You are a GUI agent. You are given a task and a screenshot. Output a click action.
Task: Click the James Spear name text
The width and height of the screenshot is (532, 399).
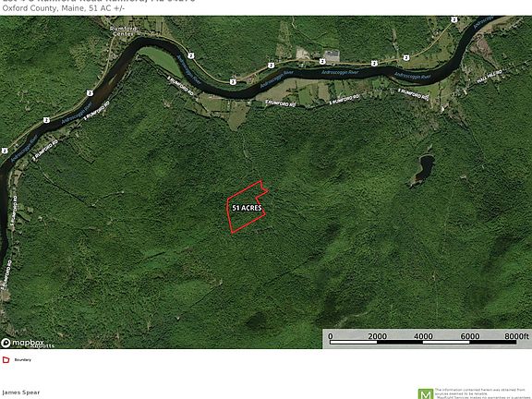(x=21, y=393)
